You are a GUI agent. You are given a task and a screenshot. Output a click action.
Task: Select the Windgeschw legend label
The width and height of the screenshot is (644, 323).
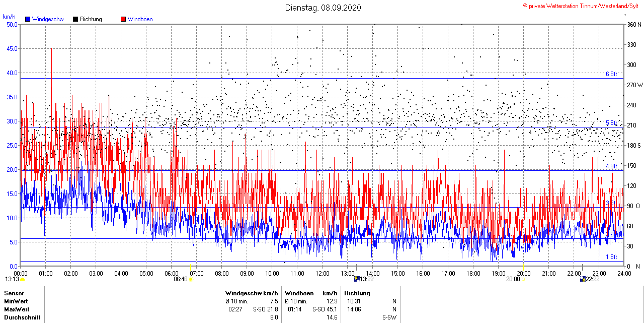[x=48, y=19]
